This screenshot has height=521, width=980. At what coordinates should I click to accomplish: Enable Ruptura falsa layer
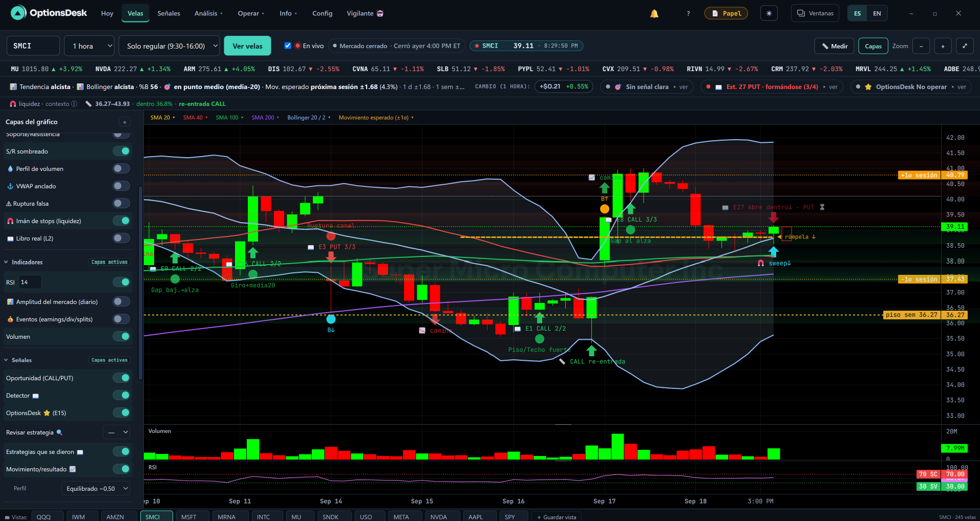point(121,203)
